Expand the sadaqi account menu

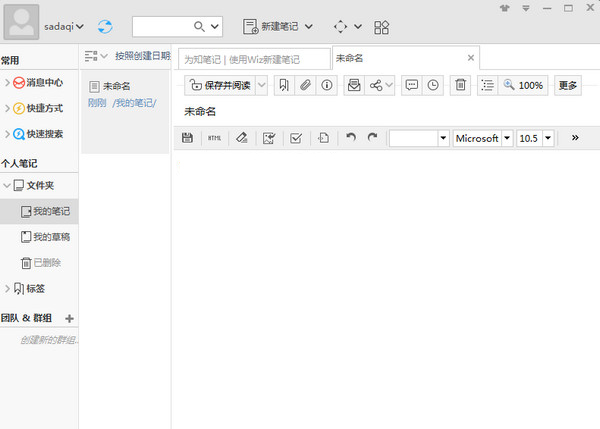pos(78,27)
